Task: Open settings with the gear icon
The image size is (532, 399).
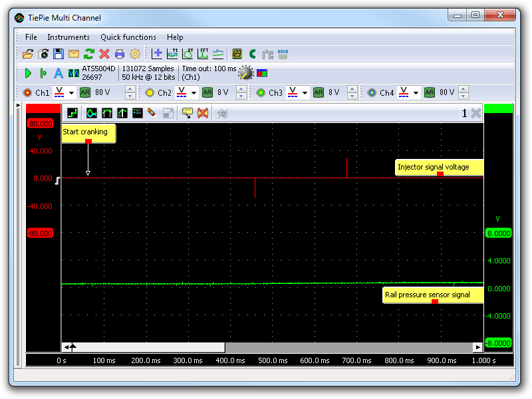Action: (135, 54)
